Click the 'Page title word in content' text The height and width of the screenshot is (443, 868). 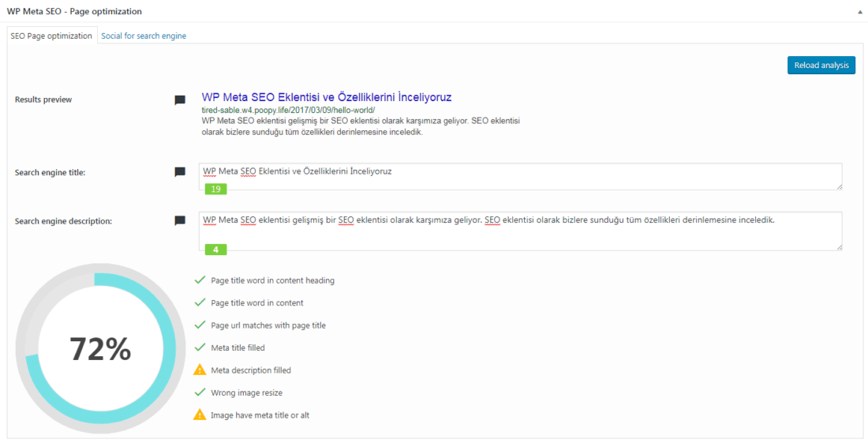tap(257, 303)
